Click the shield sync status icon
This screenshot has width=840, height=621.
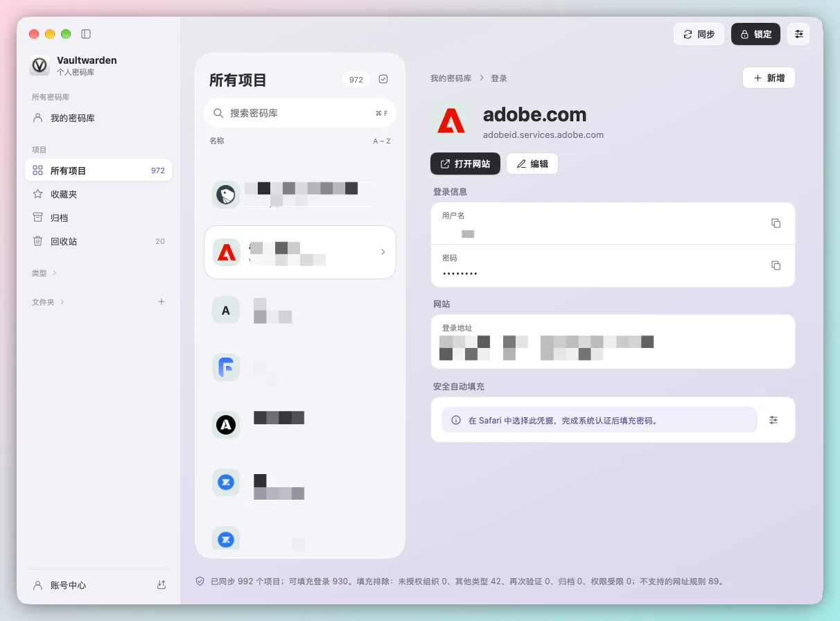(200, 581)
